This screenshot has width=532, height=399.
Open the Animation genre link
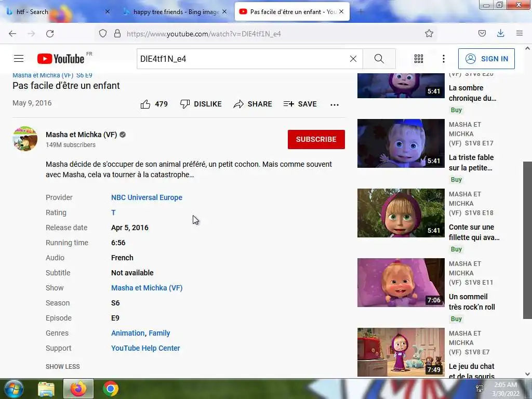[x=128, y=333]
